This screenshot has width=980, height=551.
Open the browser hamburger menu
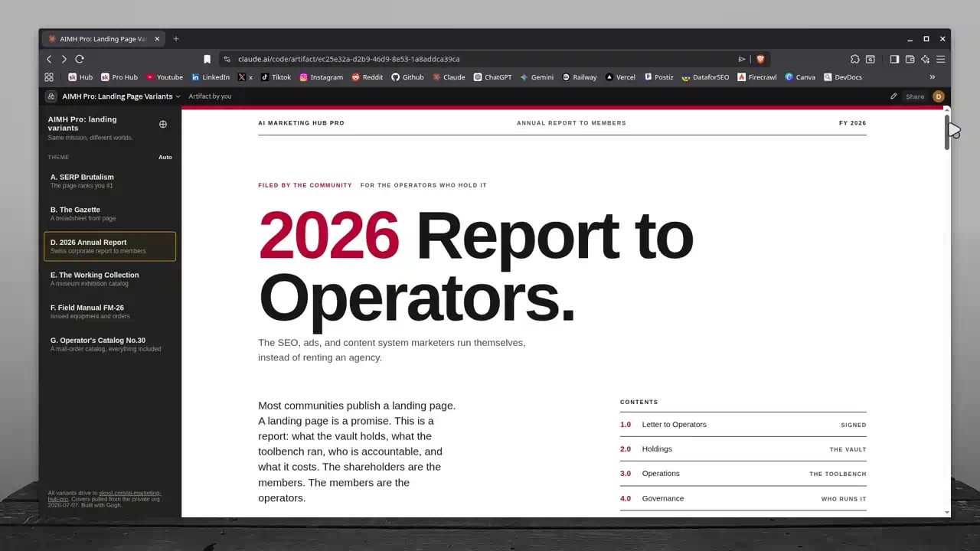pos(940,59)
